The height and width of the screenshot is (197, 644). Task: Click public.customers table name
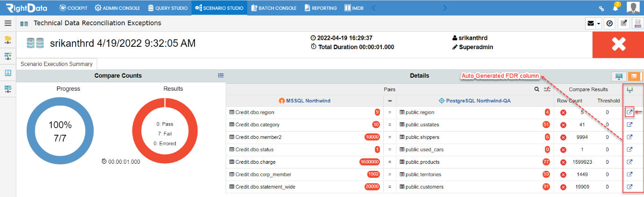click(424, 187)
